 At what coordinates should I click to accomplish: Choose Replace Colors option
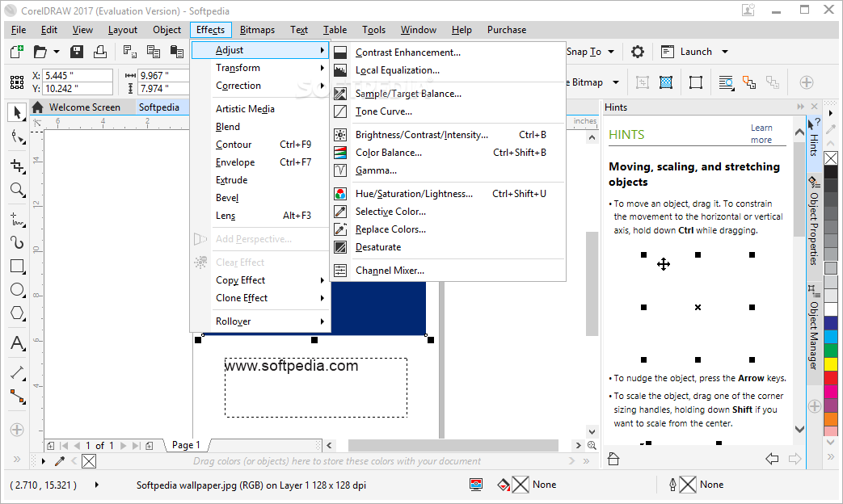[449, 229]
